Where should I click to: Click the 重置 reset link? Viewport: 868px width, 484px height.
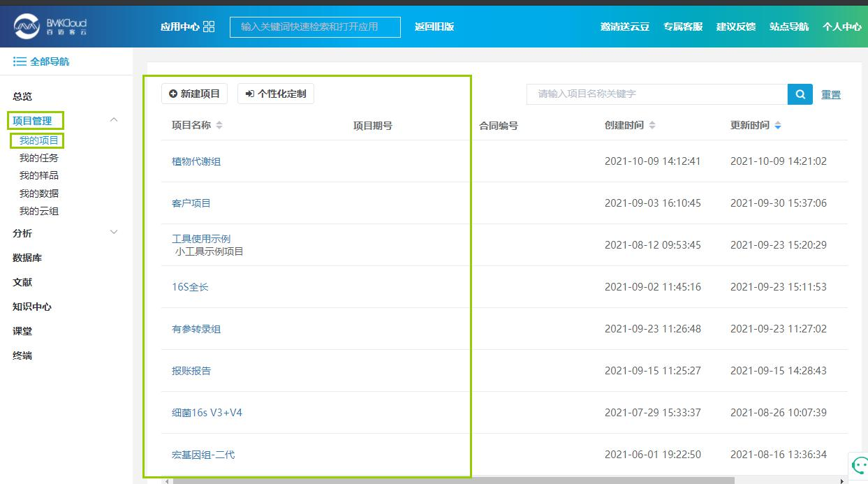(830, 94)
